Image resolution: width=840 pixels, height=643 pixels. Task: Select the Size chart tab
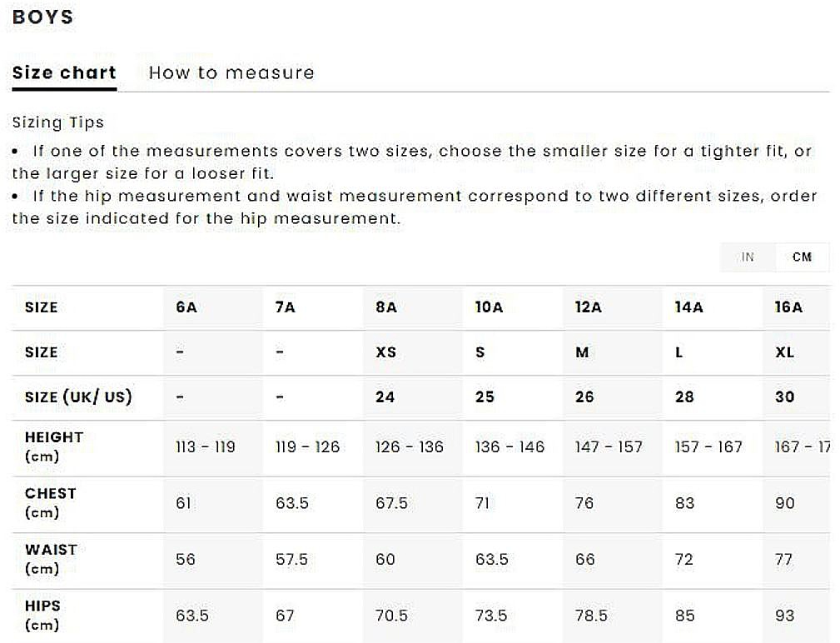tap(64, 72)
